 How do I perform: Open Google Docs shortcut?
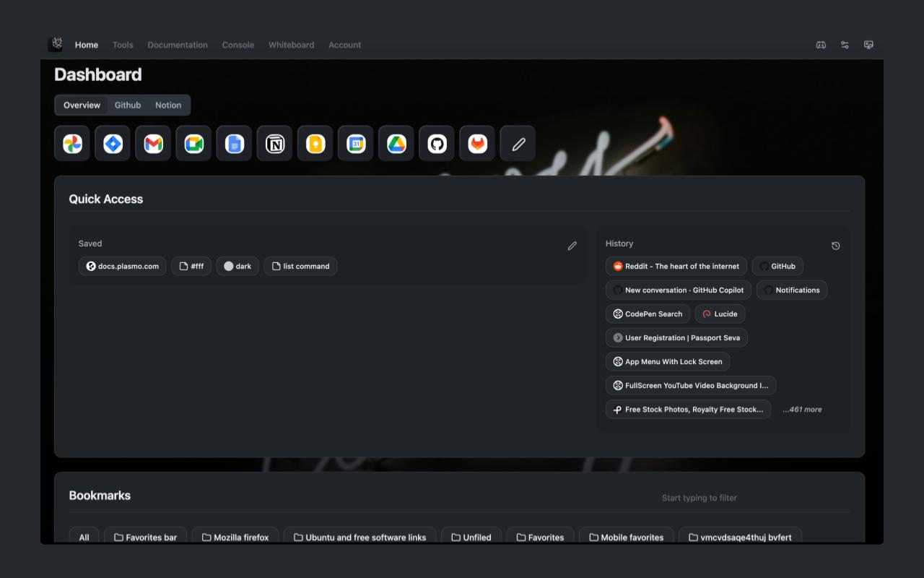pos(234,143)
